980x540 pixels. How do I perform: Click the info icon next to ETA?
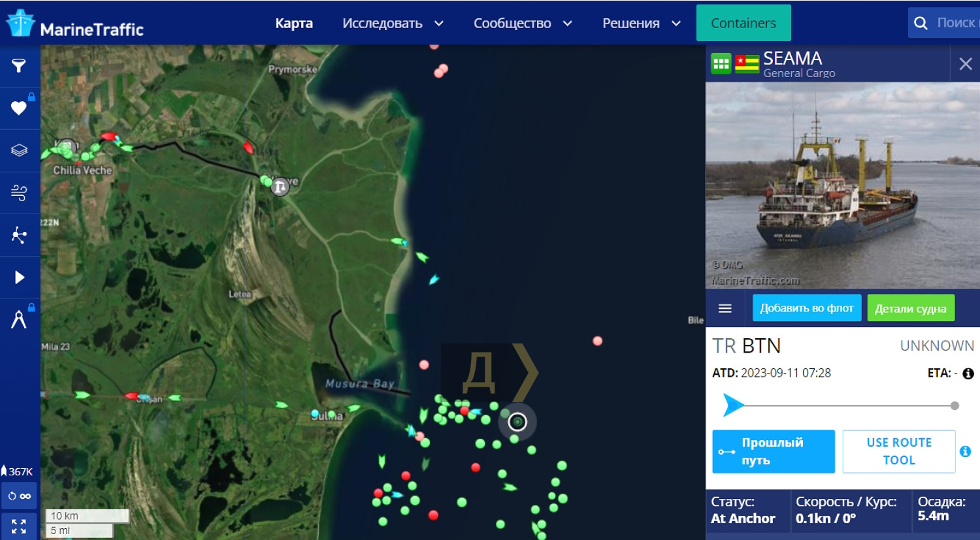point(968,373)
